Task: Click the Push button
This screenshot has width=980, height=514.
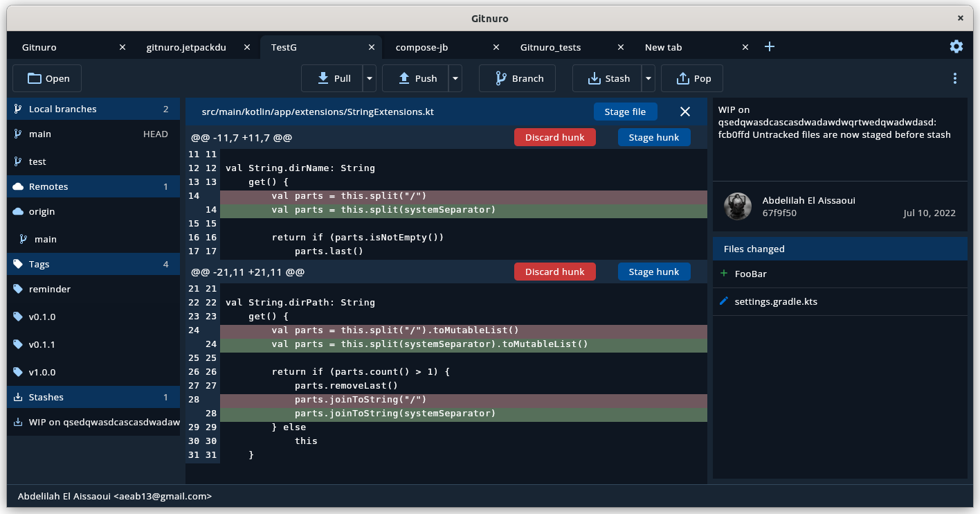Action: pos(415,78)
